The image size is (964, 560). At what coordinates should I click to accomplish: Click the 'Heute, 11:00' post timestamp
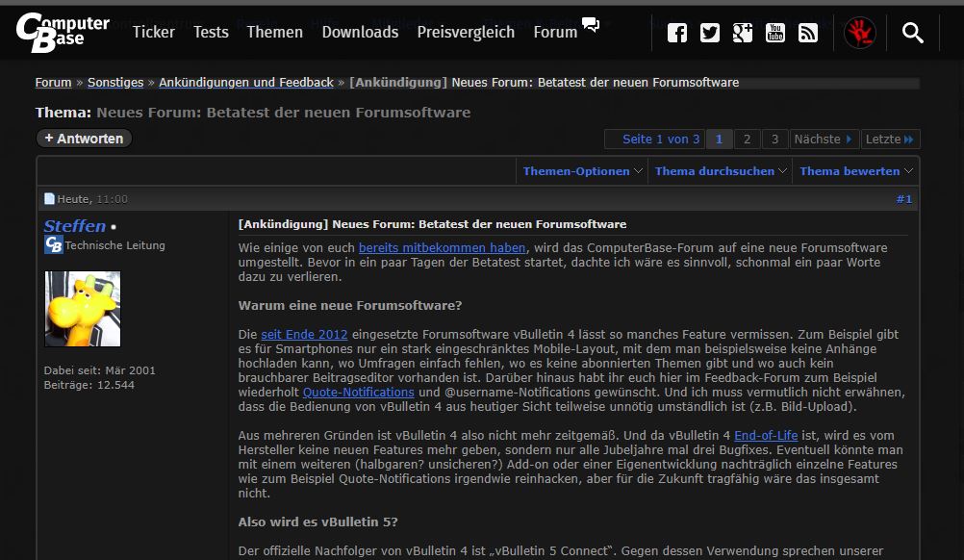[x=92, y=198]
